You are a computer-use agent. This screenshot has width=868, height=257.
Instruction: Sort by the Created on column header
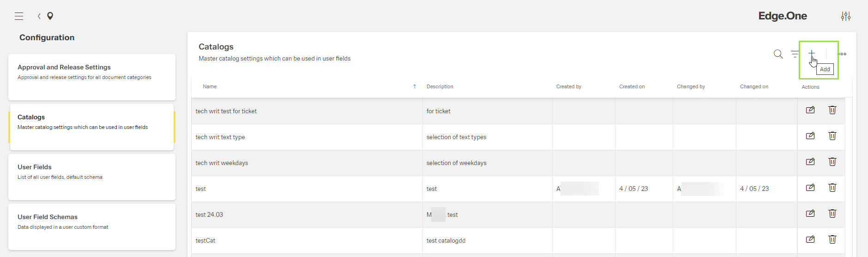tap(632, 86)
